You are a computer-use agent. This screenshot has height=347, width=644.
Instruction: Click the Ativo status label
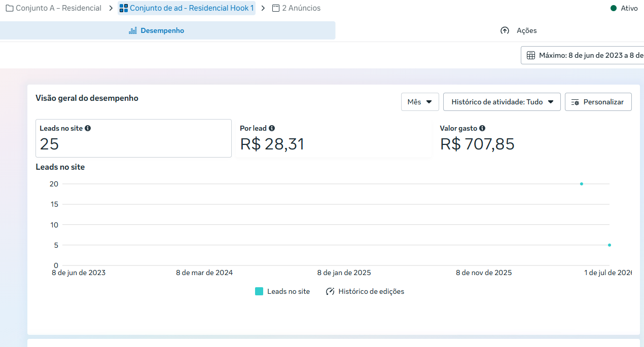[629, 8]
